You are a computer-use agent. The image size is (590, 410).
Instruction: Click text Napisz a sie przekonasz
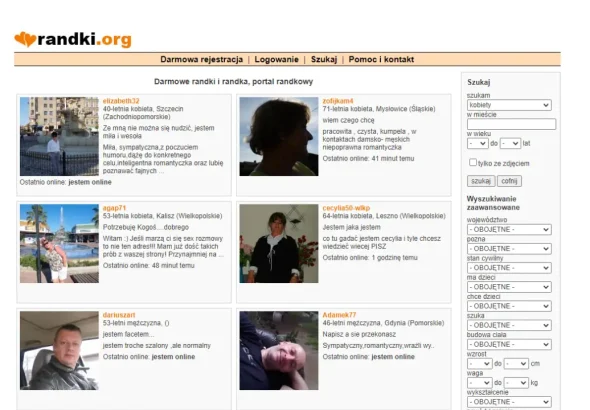click(359, 334)
